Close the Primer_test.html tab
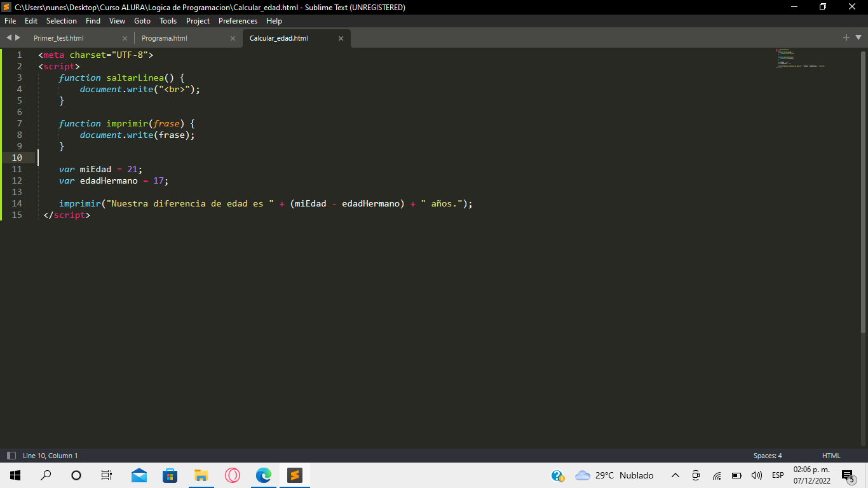Image resolution: width=868 pixels, height=488 pixels. [125, 38]
